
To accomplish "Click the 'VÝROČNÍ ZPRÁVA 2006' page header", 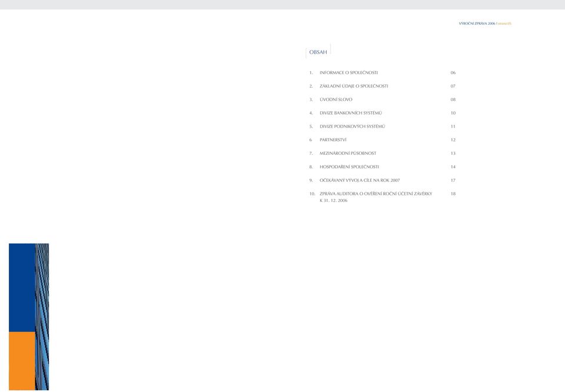I will pyautogui.click(x=477, y=24).
